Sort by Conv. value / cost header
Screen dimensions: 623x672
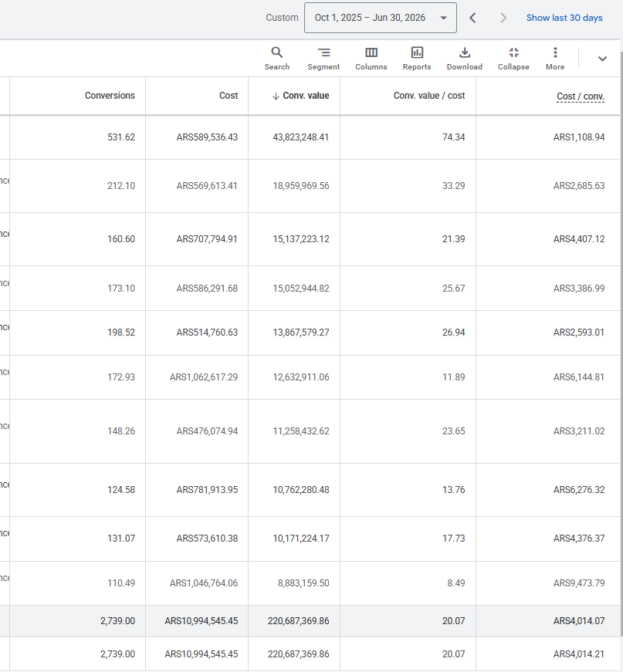click(x=429, y=96)
